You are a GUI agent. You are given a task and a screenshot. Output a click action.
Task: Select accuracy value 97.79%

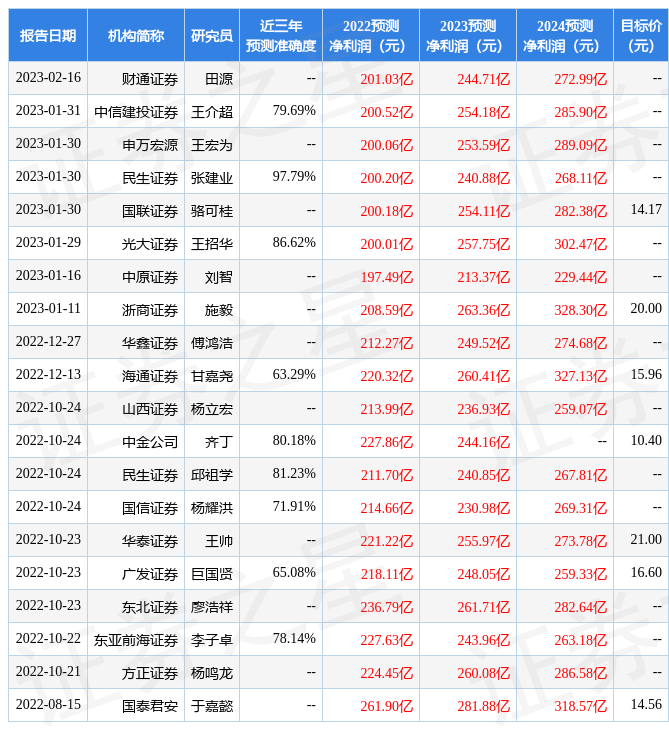click(294, 176)
